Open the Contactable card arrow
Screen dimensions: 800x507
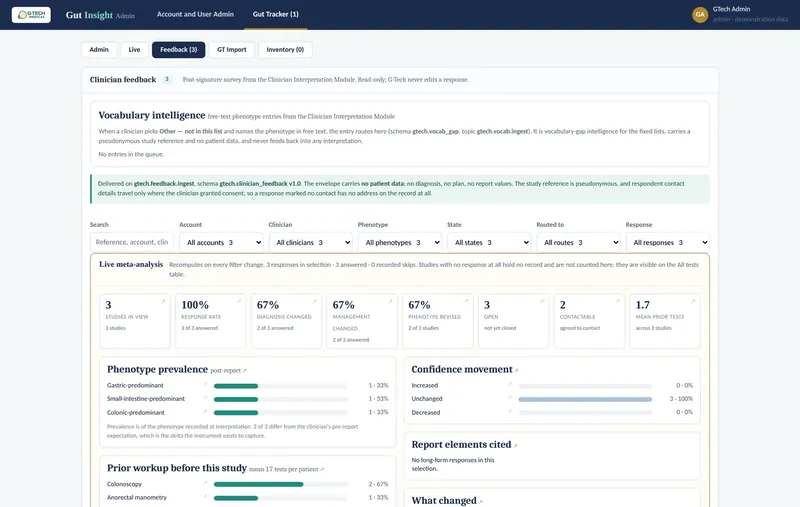(x=617, y=301)
